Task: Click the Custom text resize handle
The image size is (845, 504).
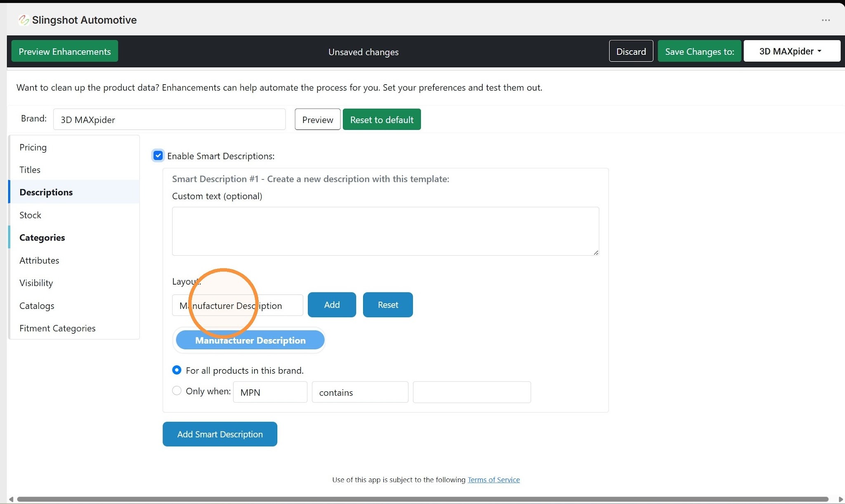Action: [596, 252]
